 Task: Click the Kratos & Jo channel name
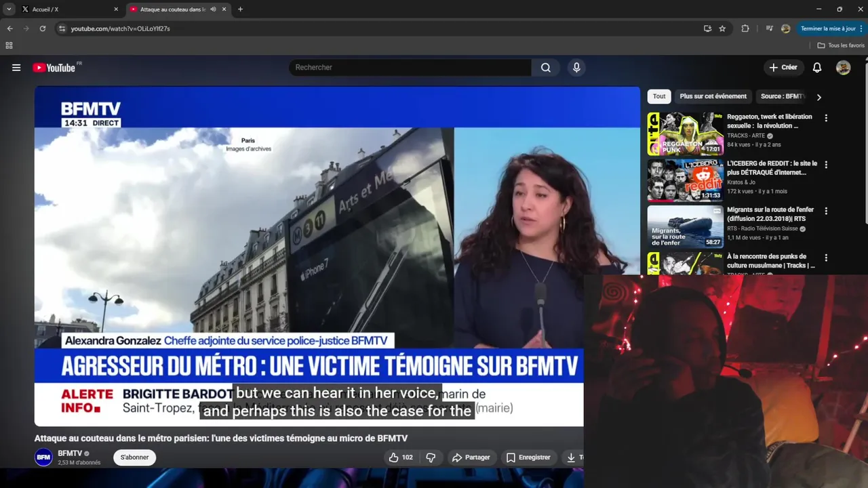(x=741, y=182)
